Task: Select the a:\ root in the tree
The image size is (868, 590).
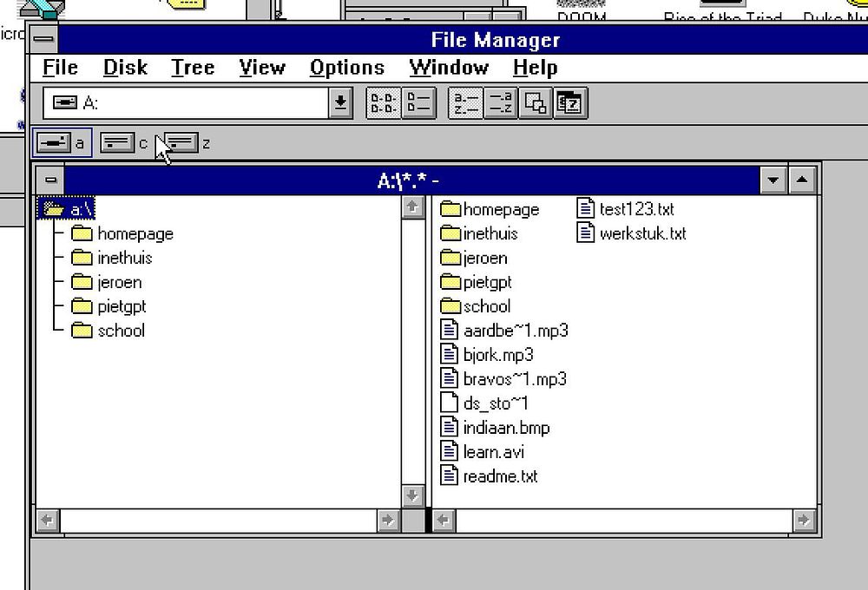Action: pyautogui.click(x=67, y=209)
